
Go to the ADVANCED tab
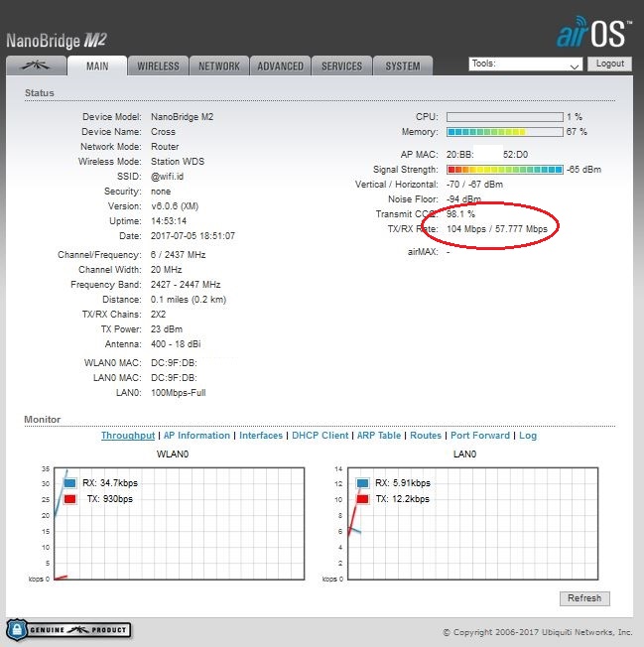[280, 66]
